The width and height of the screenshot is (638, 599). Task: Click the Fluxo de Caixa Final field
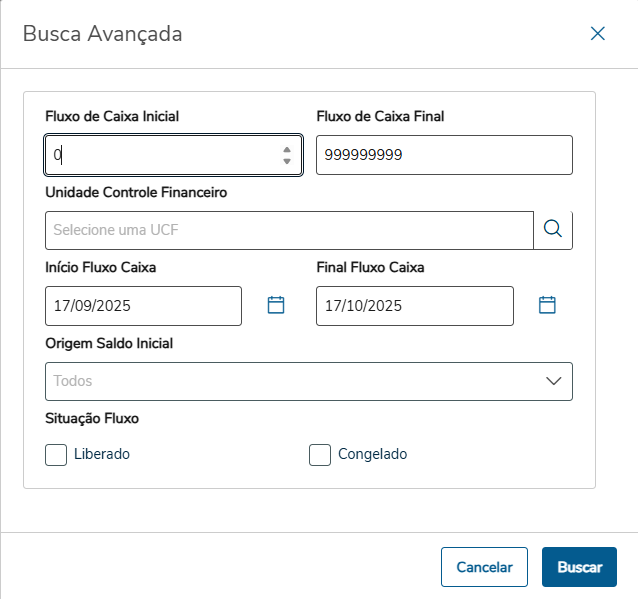click(x=444, y=155)
